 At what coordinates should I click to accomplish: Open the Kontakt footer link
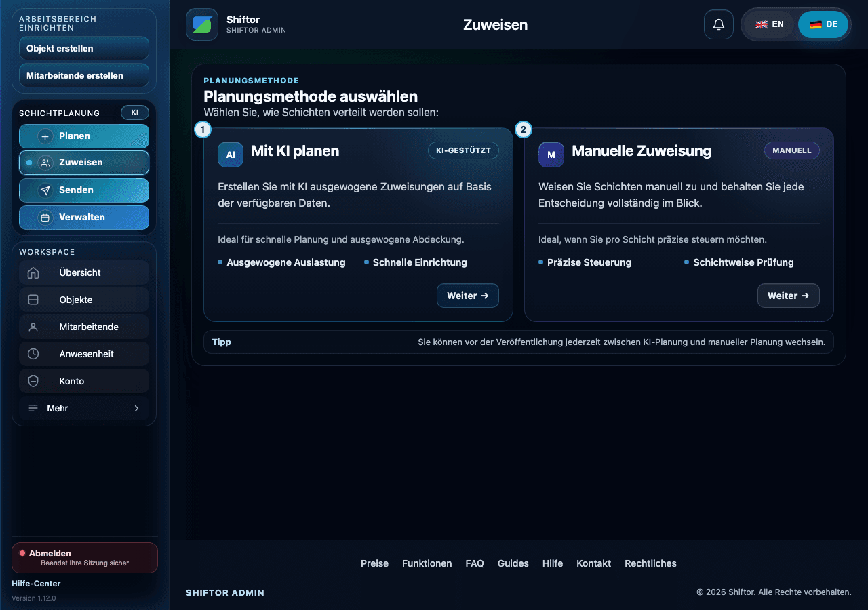click(x=593, y=563)
